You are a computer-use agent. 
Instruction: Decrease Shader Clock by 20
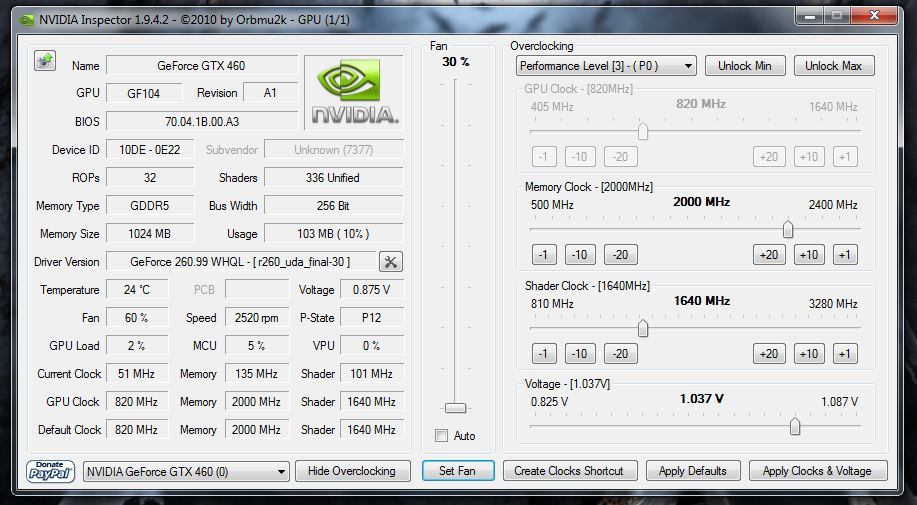pos(620,354)
